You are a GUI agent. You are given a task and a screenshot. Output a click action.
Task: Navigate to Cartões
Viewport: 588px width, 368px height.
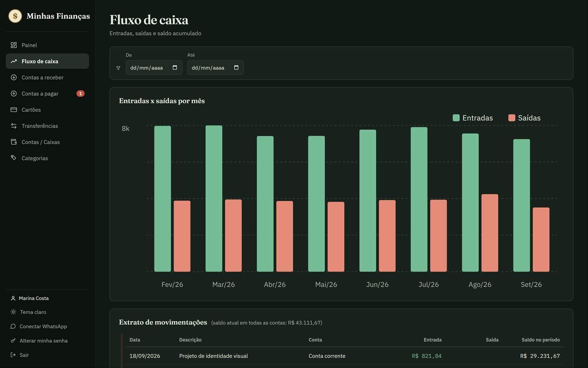(x=47, y=110)
